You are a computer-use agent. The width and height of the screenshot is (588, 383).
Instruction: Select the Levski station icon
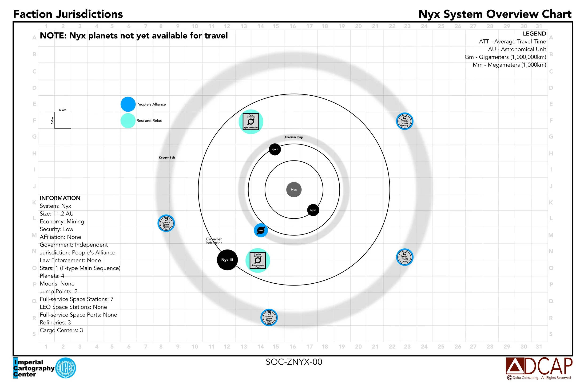261,230
